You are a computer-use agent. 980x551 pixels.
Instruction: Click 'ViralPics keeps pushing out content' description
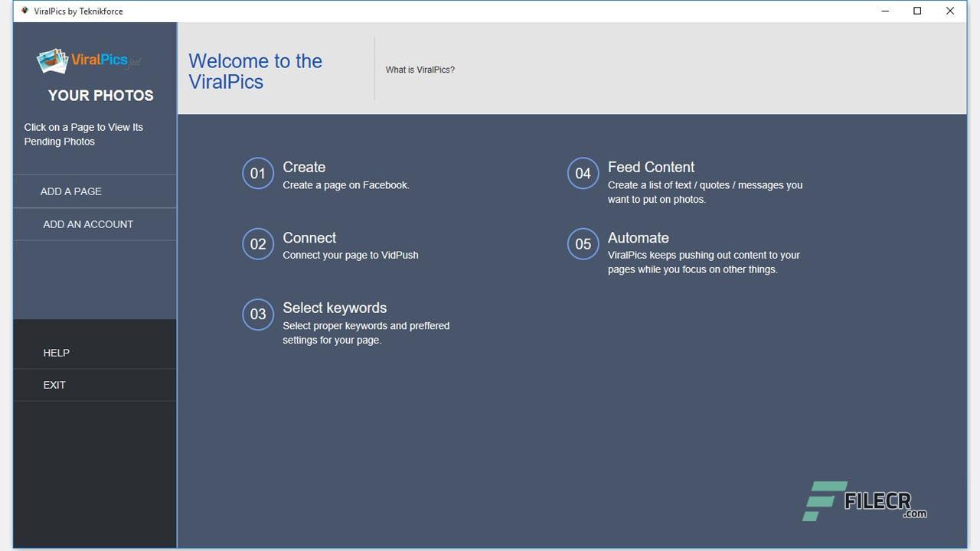(x=704, y=262)
